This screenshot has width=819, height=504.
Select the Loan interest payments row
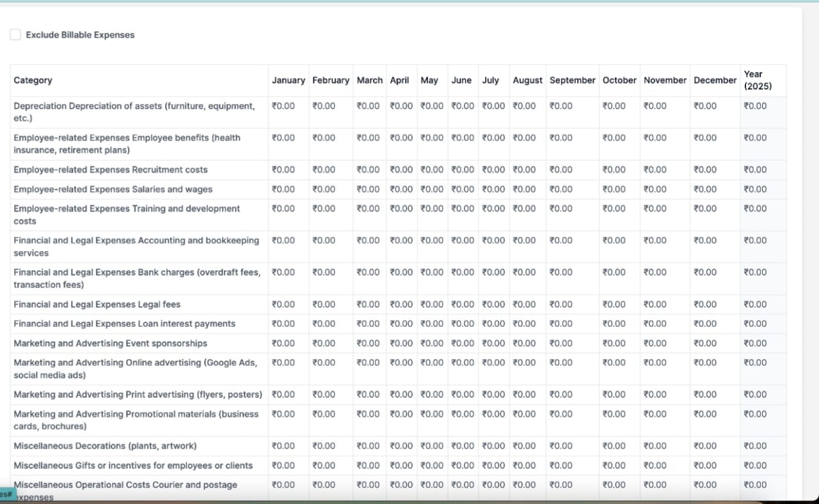point(124,324)
